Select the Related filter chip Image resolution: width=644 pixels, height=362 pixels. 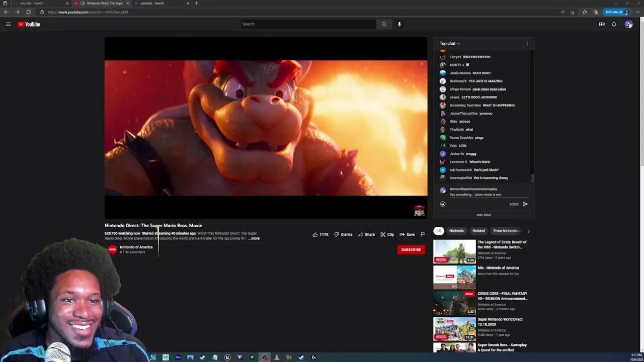pos(478,231)
